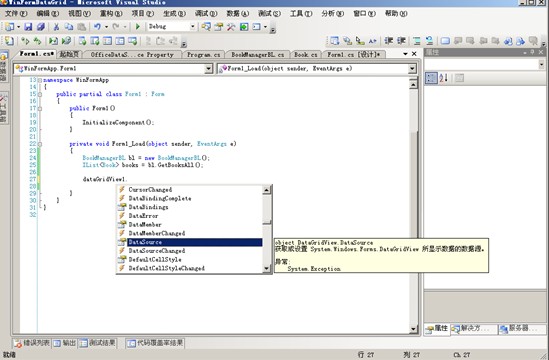Toggle Categorized view in the Properties panel
The width and height of the screenshot is (549, 360).
pyautogui.click(x=431, y=78)
